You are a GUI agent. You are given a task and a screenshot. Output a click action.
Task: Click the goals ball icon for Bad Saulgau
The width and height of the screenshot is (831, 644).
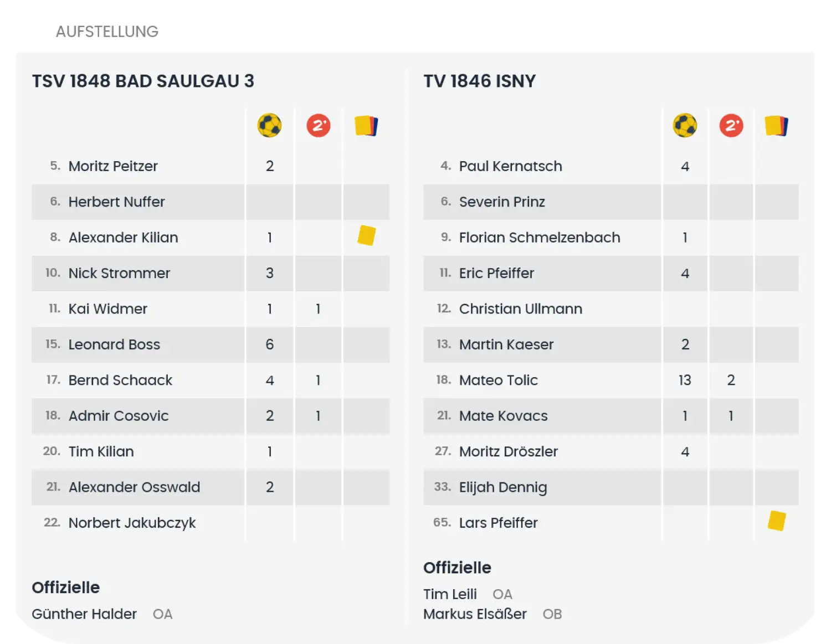269,126
